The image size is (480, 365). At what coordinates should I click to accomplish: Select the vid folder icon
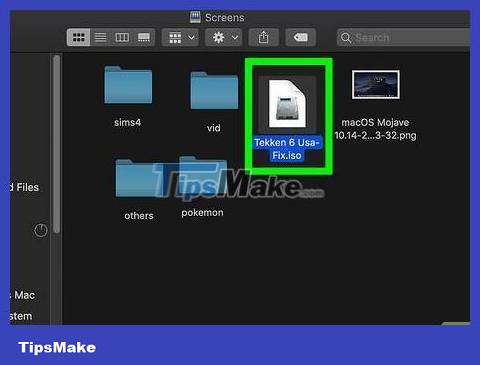click(214, 90)
